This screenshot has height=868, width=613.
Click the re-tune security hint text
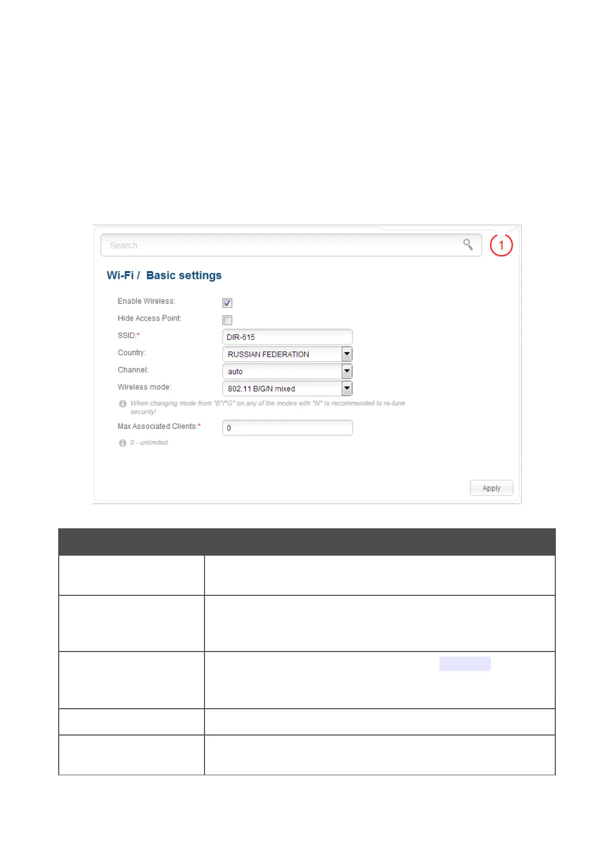pos(267,407)
